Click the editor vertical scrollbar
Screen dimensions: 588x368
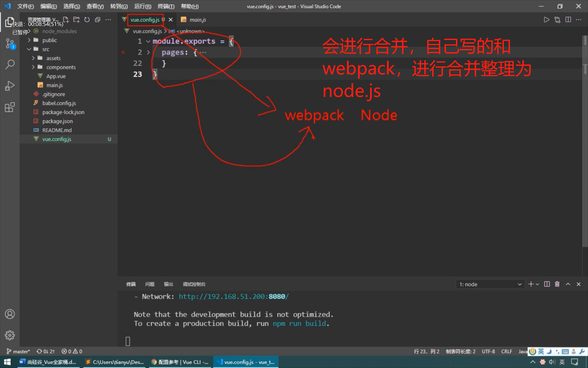tap(585, 141)
